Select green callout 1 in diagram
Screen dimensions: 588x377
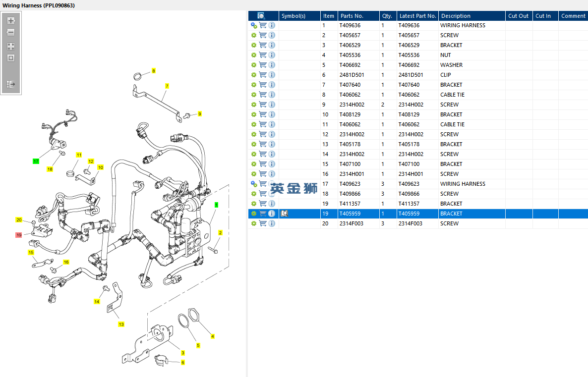[x=216, y=205]
